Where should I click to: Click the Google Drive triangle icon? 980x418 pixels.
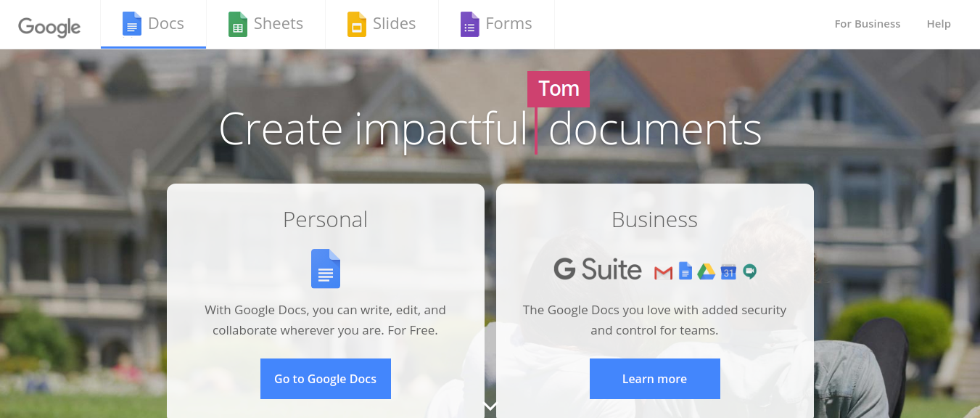tap(707, 271)
